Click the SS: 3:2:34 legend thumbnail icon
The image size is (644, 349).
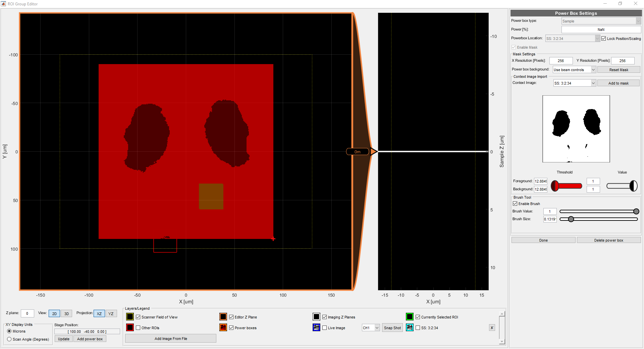point(410,328)
